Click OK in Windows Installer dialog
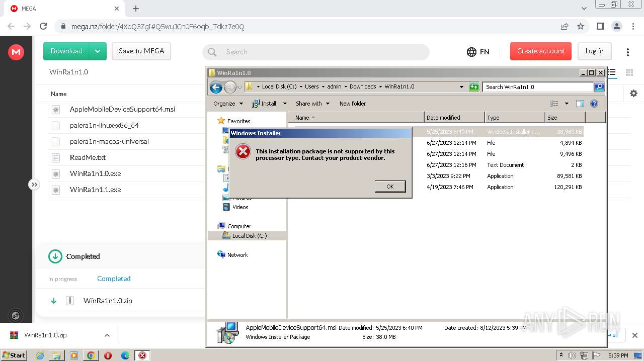The image size is (644, 362). [390, 186]
